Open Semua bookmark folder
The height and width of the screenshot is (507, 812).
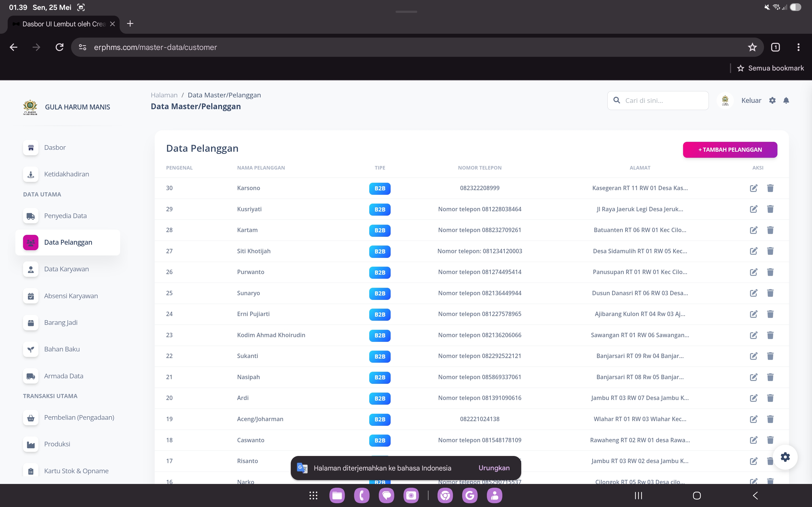pos(770,68)
